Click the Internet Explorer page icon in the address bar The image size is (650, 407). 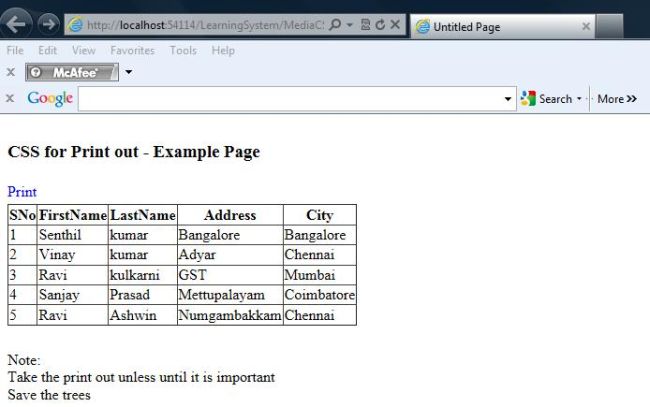coord(76,25)
